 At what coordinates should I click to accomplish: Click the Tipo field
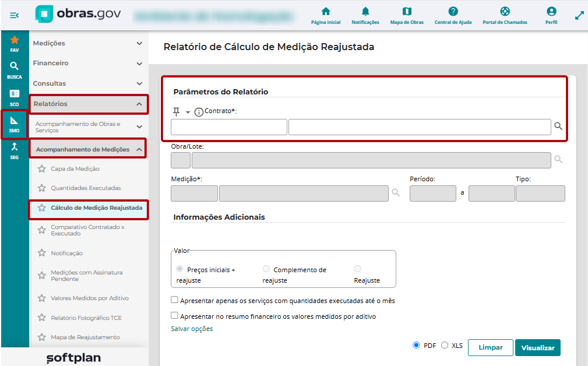tap(540, 193)
